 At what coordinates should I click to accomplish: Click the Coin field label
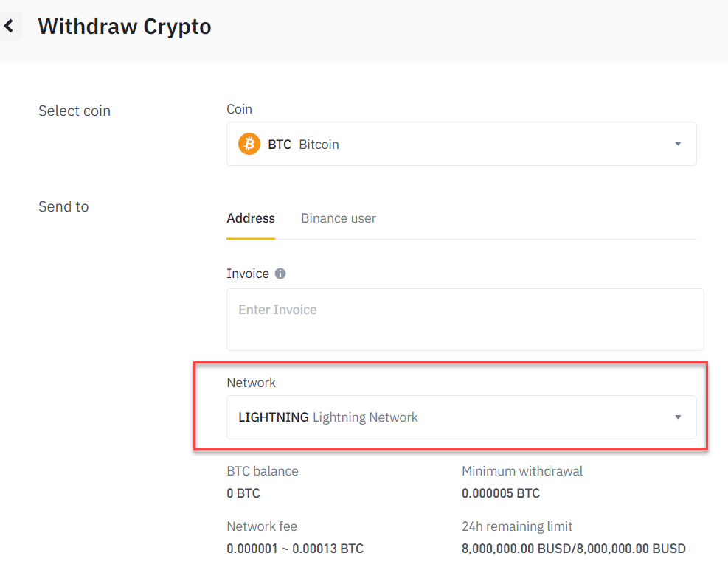[239, 109]
